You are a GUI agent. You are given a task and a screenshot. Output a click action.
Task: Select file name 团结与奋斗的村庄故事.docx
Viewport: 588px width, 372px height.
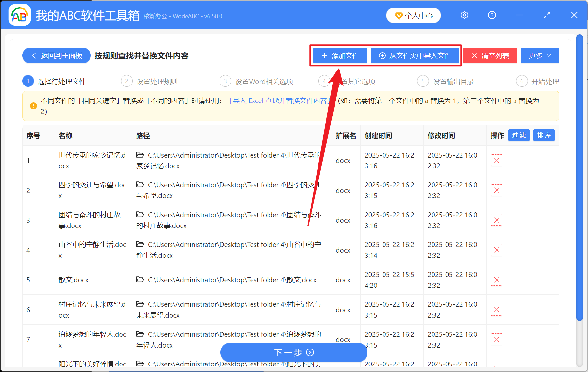point(90,220)
